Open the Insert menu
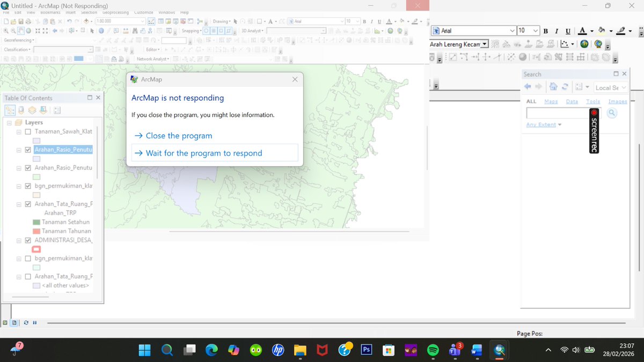Image resolution: width=644 pixels, height=362 pixels. coord(70,12)
